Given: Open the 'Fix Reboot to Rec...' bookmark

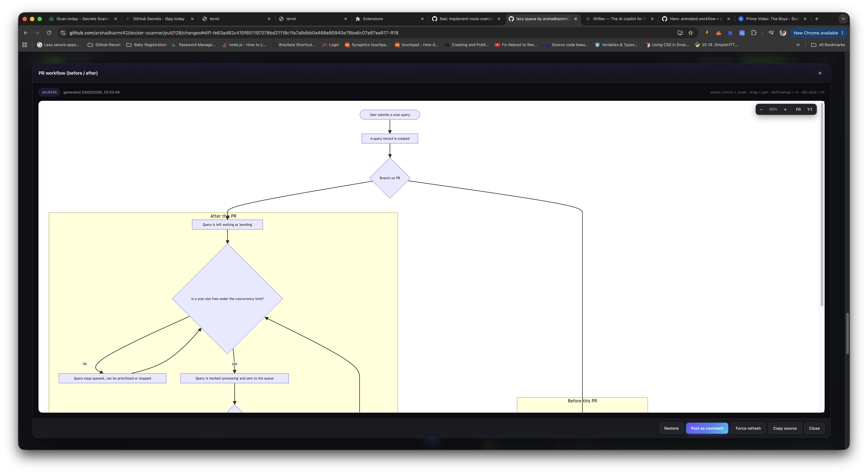Looking at the screenshot, I should 516,45.
